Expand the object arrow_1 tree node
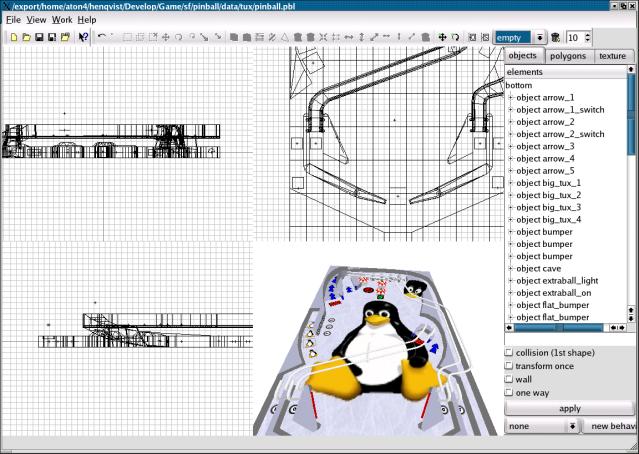This screenshot has width=639, height=454. (510, 97)
